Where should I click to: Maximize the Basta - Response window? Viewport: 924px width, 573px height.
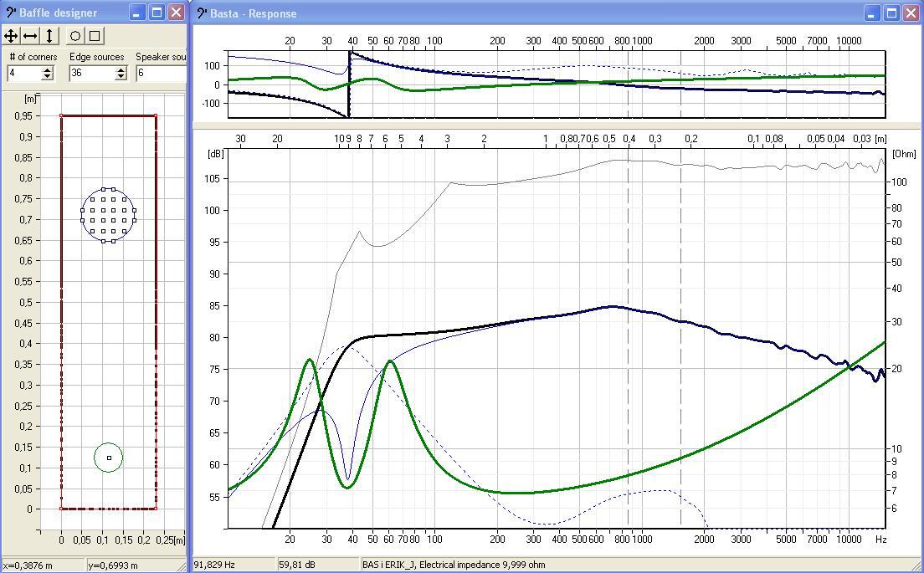pos(891,13)
